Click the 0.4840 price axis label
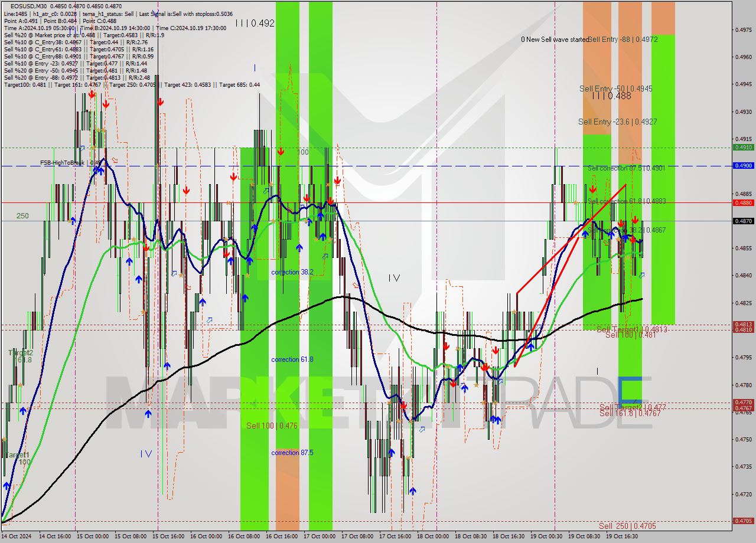Screen dimensions: 756x543 pos(744,275)
